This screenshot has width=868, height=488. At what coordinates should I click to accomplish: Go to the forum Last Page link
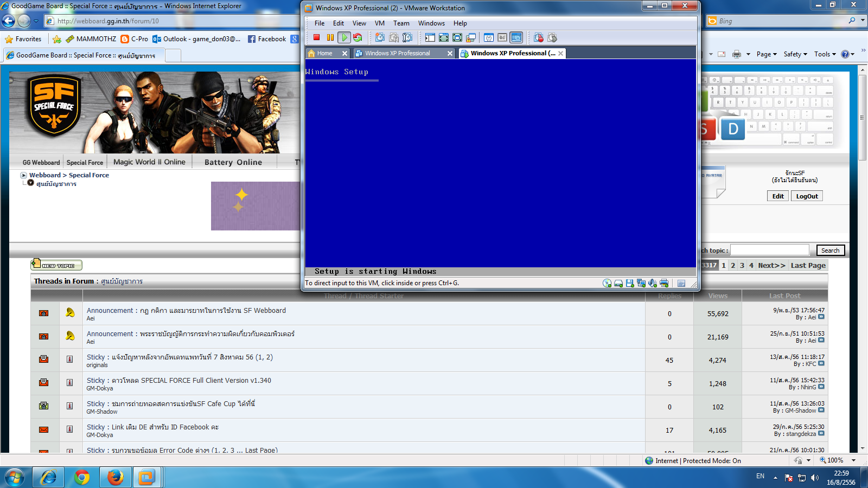click(x=808, y=265)
